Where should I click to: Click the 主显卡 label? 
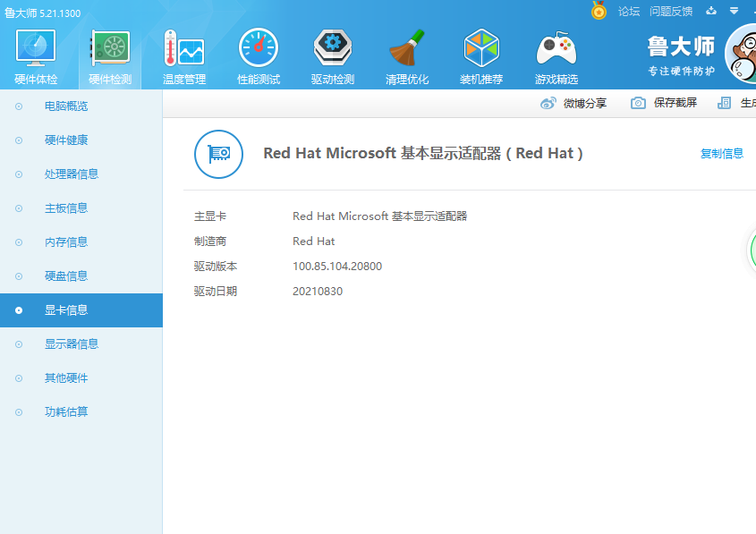(x=209, y=216)
